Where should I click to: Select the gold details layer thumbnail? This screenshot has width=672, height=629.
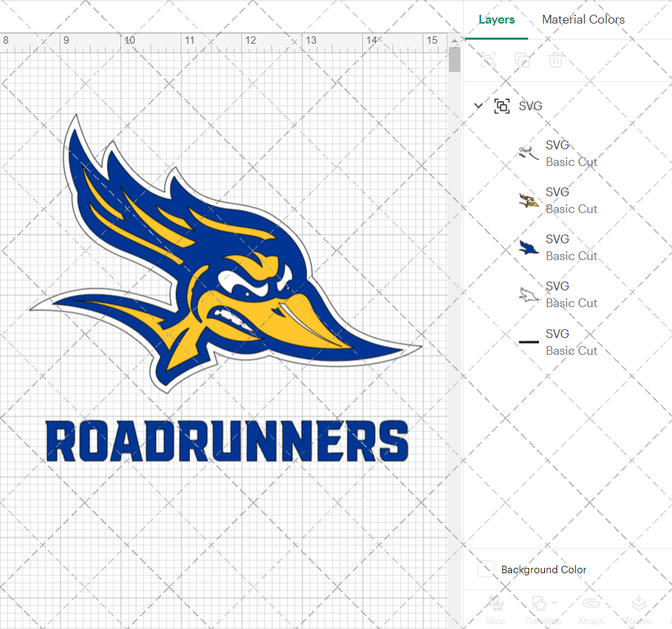528,200
